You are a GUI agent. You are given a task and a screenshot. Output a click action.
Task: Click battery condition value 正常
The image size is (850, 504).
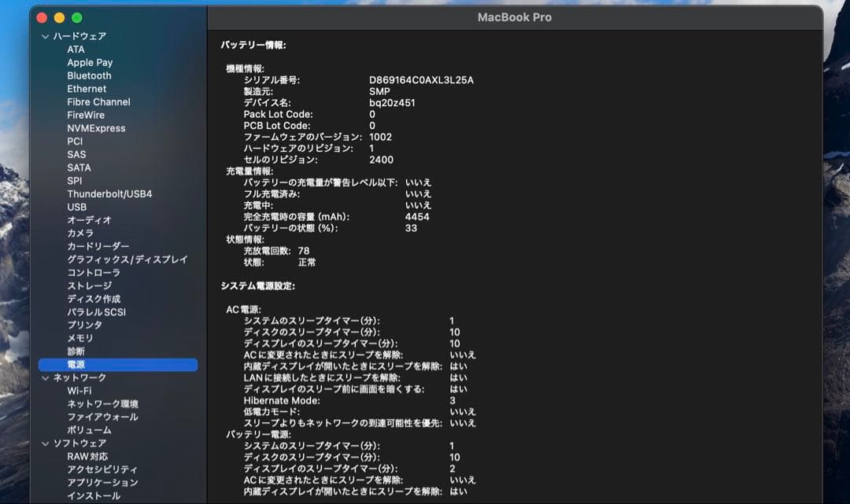[307, 262]
